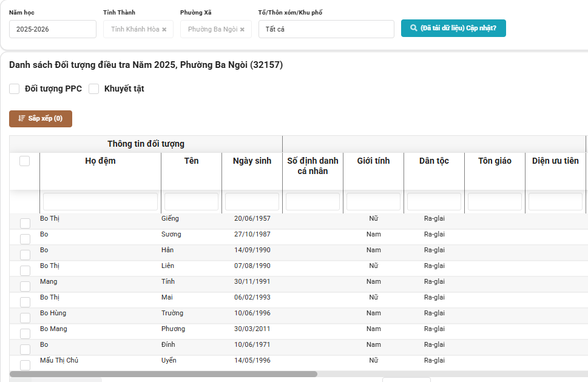Click the name cell Trường

tap(172, 313)
